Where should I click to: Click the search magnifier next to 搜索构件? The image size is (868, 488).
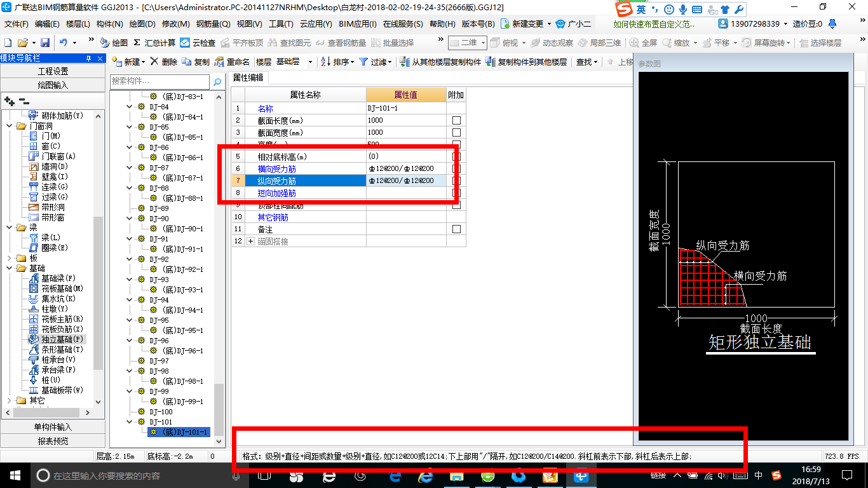coord(217,81)
